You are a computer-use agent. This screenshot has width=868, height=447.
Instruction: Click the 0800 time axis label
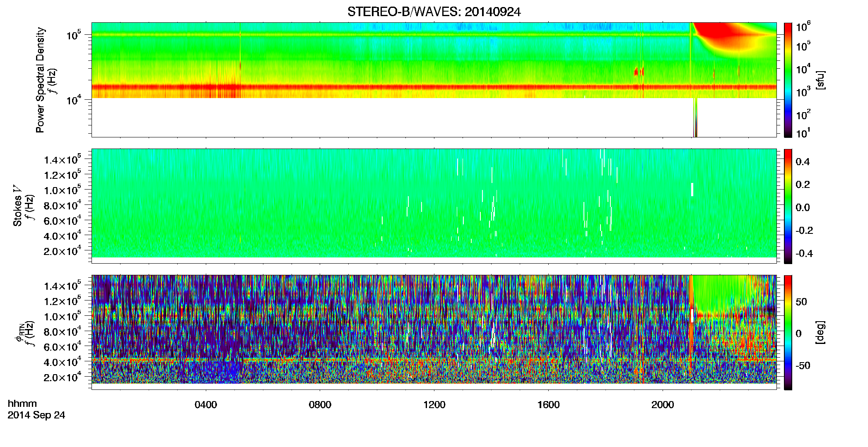pos(320,405)
